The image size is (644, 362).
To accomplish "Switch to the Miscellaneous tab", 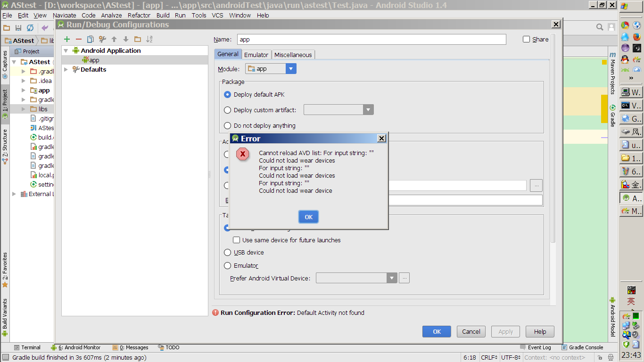I will click(293, 55).
